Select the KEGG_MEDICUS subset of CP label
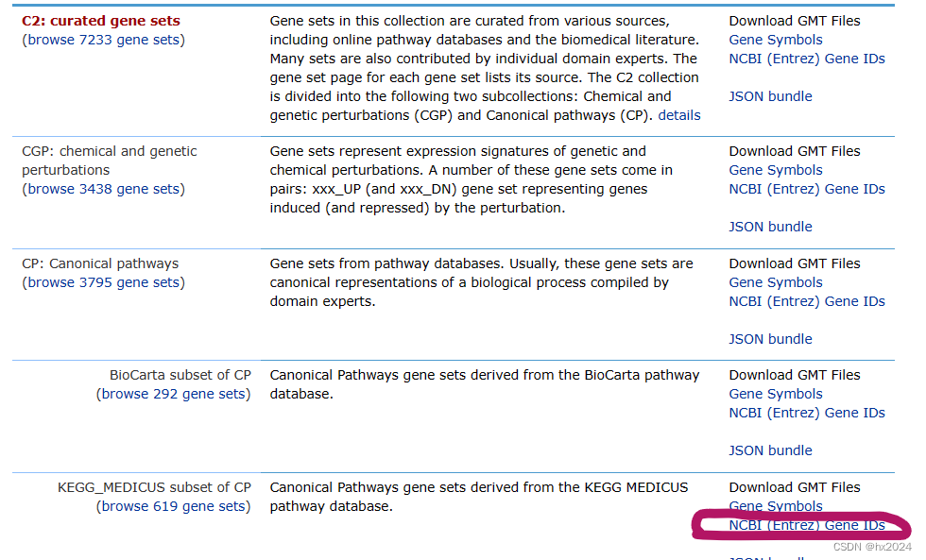The image size is (926, 560). [x=154, y=487]
